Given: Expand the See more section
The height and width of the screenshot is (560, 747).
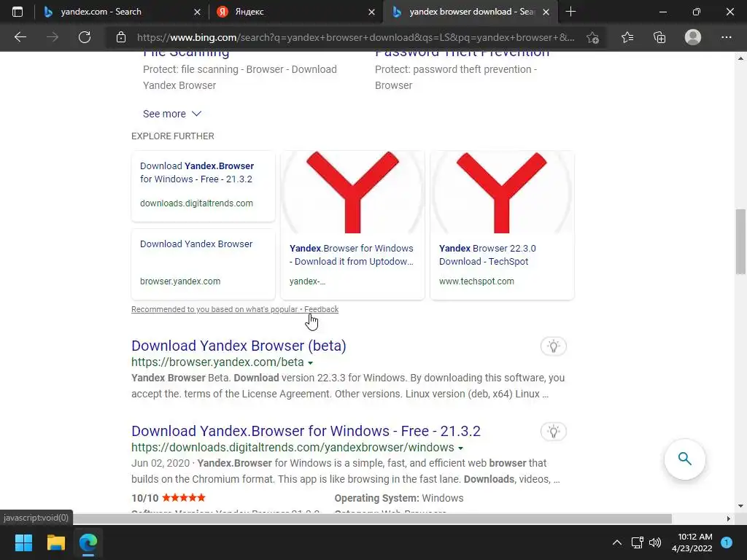Looking at the screenshot, I should click(172, 114).
